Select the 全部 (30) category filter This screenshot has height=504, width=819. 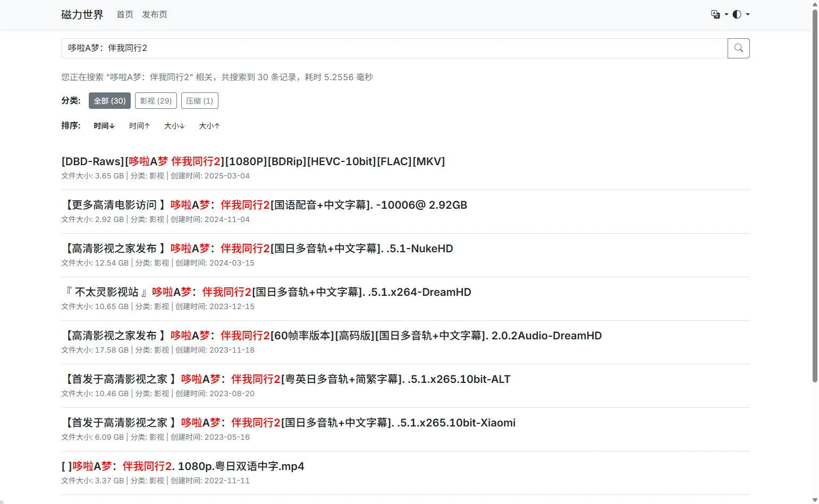point(109,101)
